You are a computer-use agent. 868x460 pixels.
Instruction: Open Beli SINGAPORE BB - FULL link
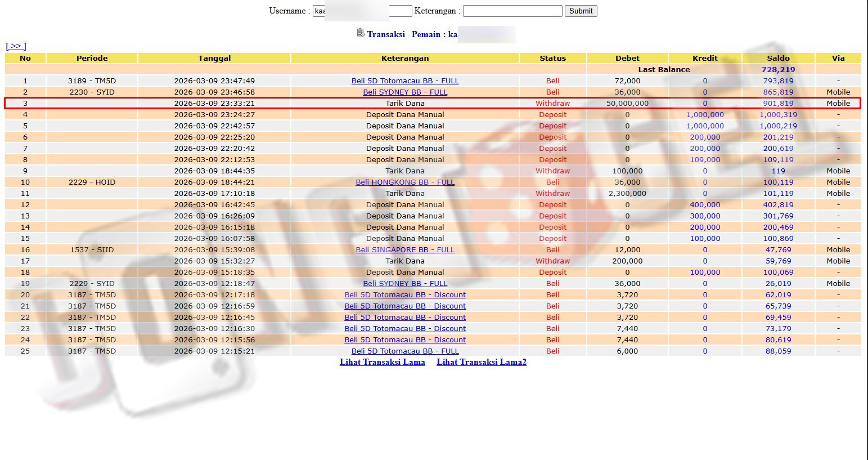coord(405,250)
